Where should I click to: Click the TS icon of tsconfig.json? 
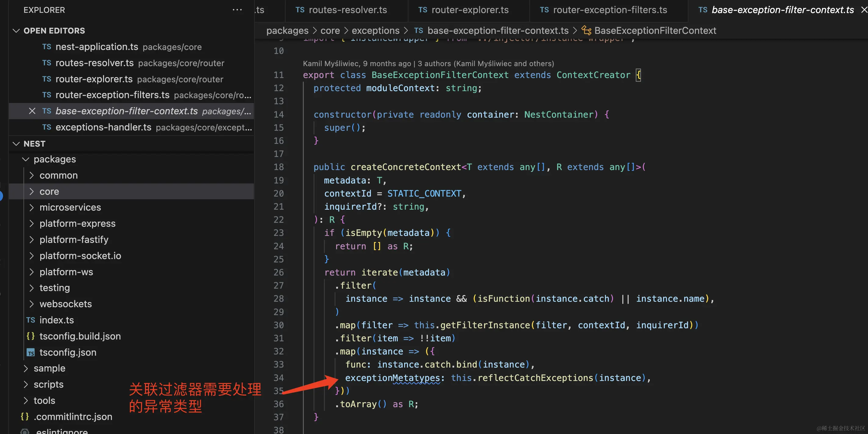pos(31,352)
